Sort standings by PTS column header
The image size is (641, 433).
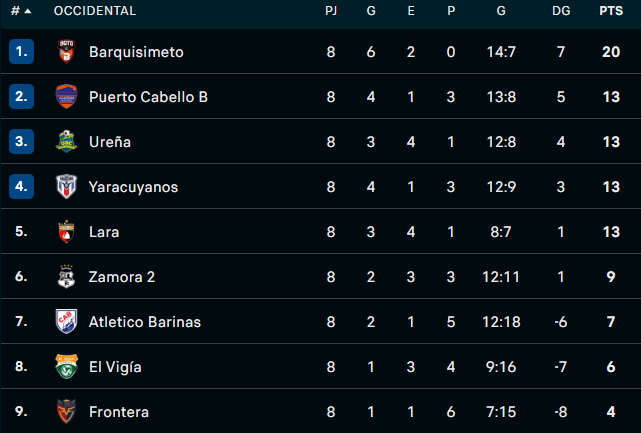[610, 11]
